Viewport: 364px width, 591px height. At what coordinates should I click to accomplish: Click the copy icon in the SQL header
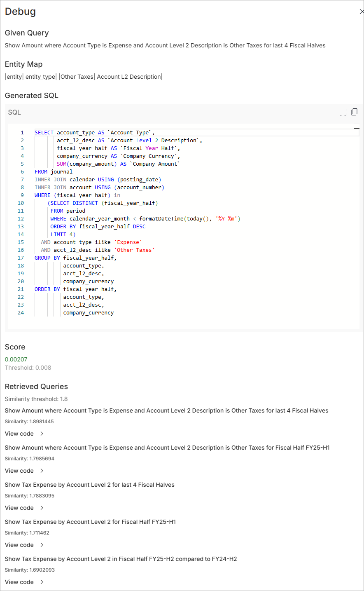coord(355,112)
